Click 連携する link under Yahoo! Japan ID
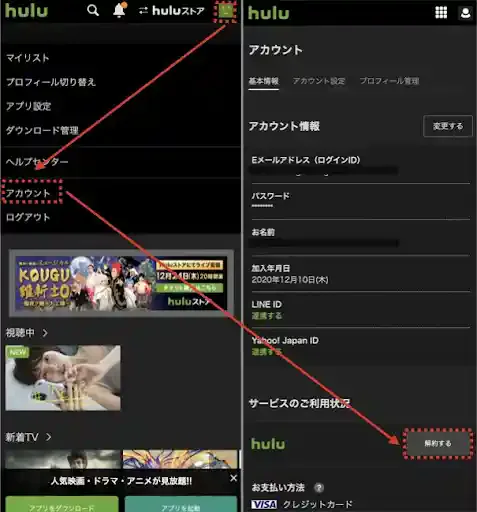This screenshot has height=512, width=477. tap(267, 352)
